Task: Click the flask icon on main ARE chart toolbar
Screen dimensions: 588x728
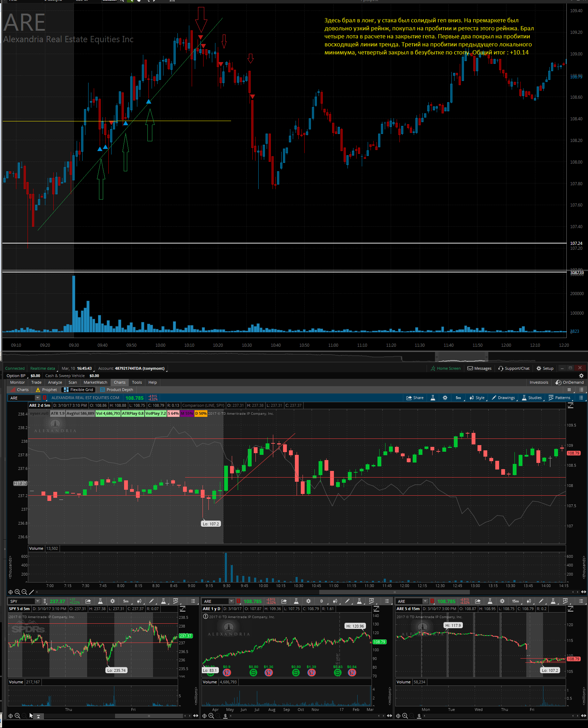Action: [433, 398]
